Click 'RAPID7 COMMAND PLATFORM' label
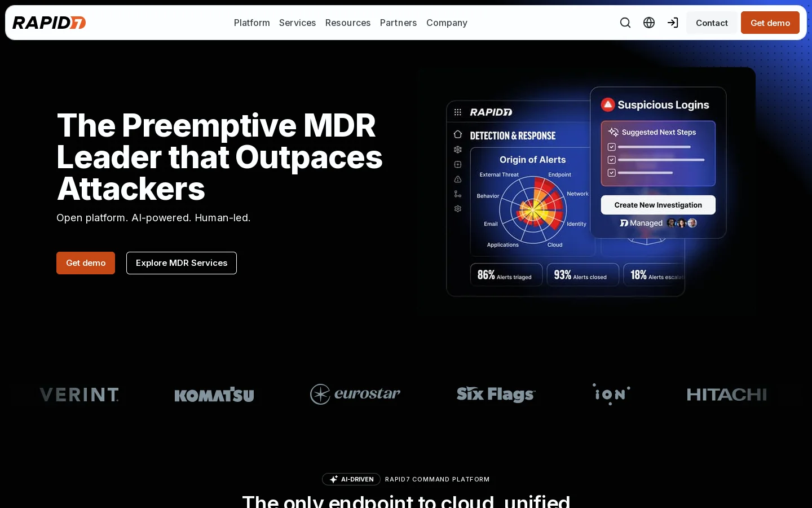812x508 pixels. (437, 479)
